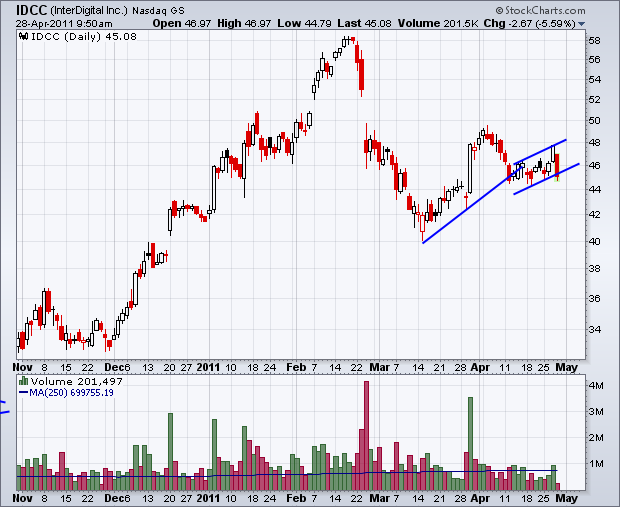Click the Volume 201,497 legend label
This screenshot has height=507, width=620.
76,382
